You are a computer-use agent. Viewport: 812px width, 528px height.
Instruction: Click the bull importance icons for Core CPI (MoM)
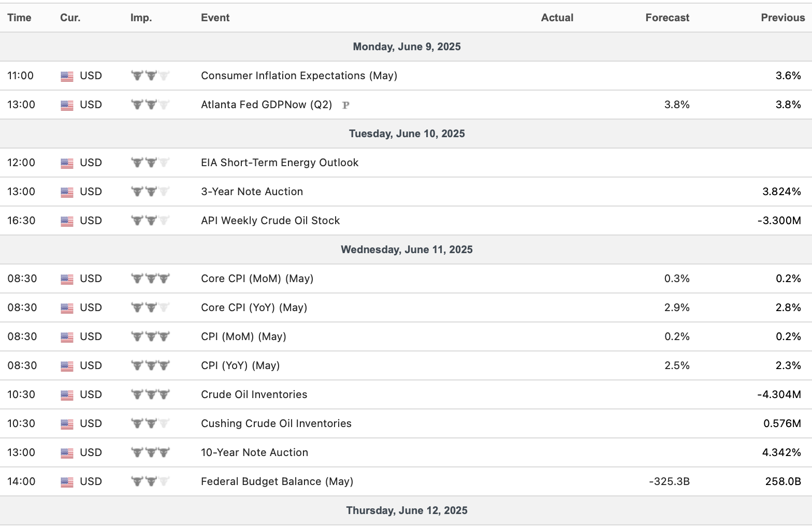point(150,278)
